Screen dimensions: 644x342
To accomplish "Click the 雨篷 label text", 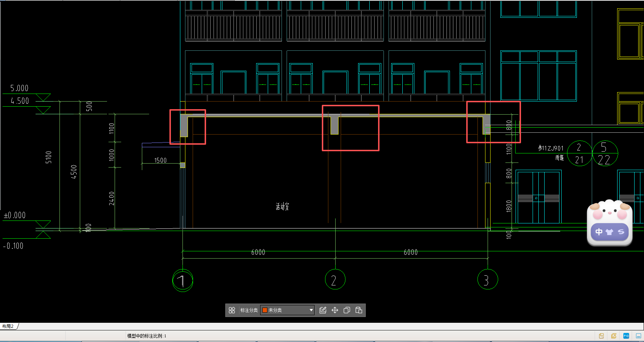I will (559, 158).
